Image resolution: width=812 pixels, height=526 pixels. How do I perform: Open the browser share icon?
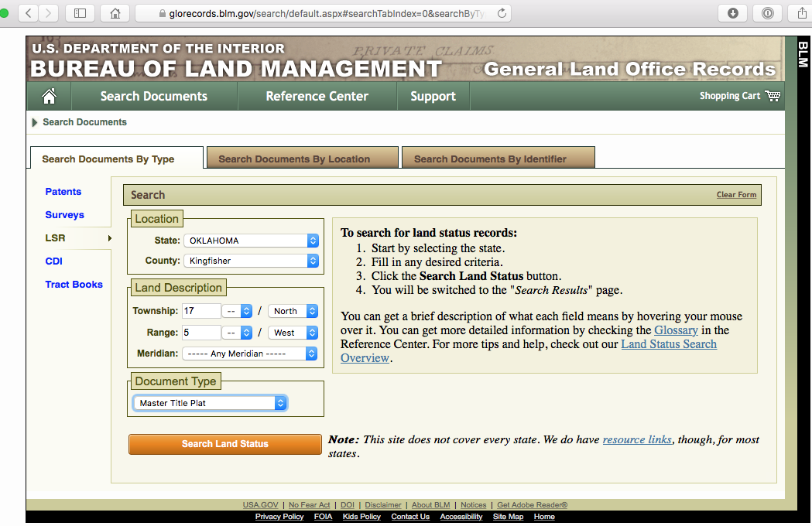801,13
